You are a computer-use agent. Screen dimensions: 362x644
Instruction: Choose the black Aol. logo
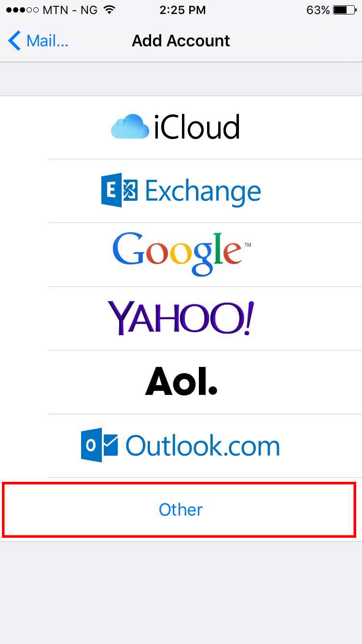(x=181, y=381)
